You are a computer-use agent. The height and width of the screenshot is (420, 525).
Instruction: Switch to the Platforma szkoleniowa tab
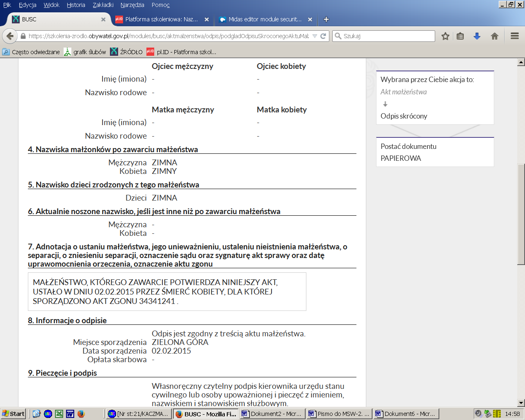pos(162,19)
